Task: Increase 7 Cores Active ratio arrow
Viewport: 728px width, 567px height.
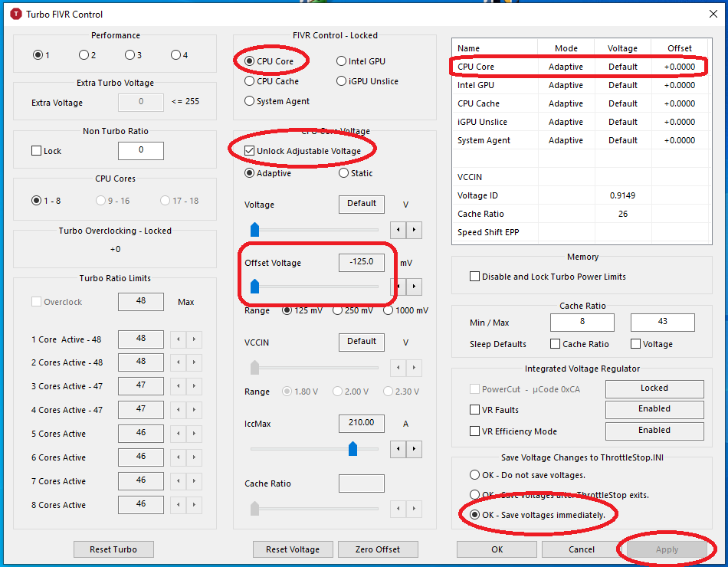Action: click(x=194, y=481)
